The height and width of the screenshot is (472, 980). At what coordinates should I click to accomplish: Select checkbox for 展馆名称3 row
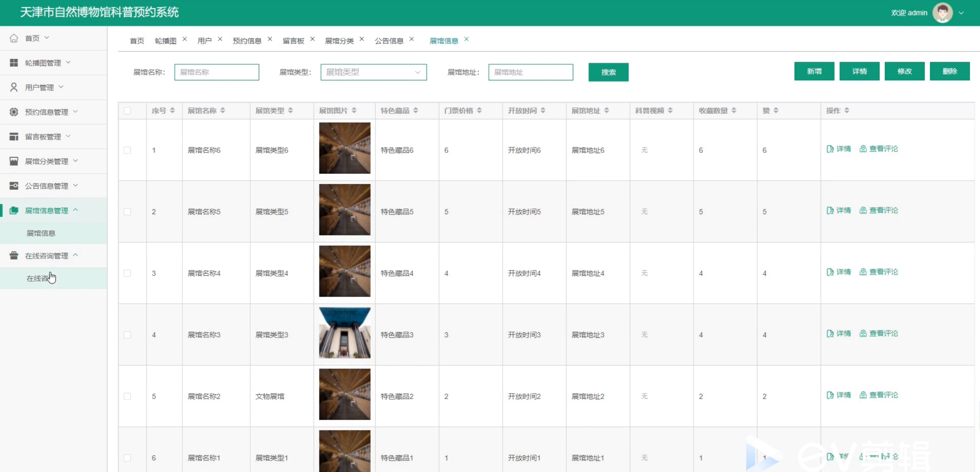pos(127,335)
